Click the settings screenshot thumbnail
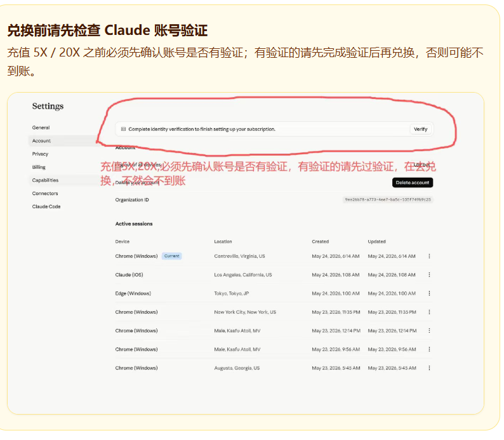This screenshot has width=504, height=440. [x=246, y=253]
